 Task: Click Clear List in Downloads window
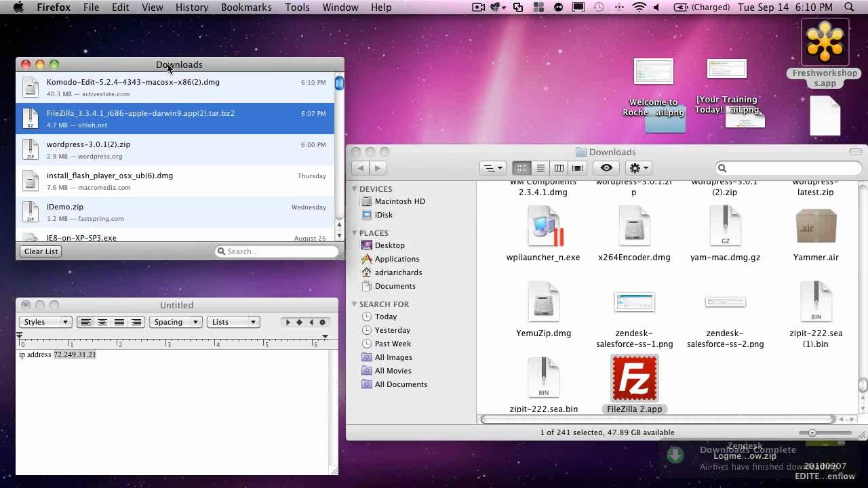click(x=41, y=251)
